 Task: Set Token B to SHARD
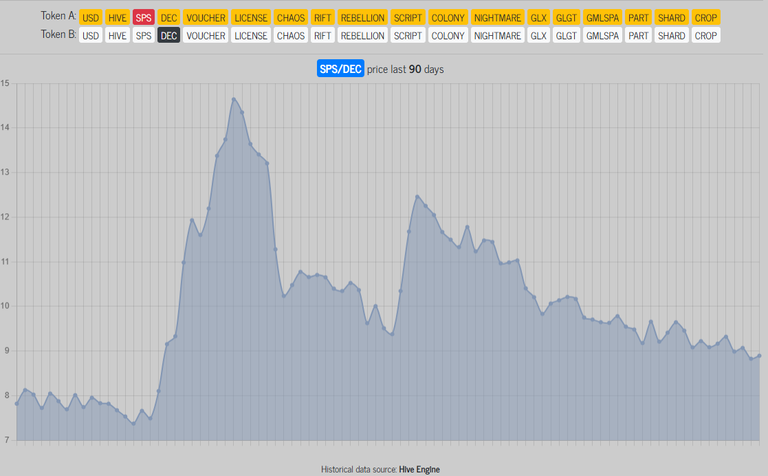click(x=672, y=35)
